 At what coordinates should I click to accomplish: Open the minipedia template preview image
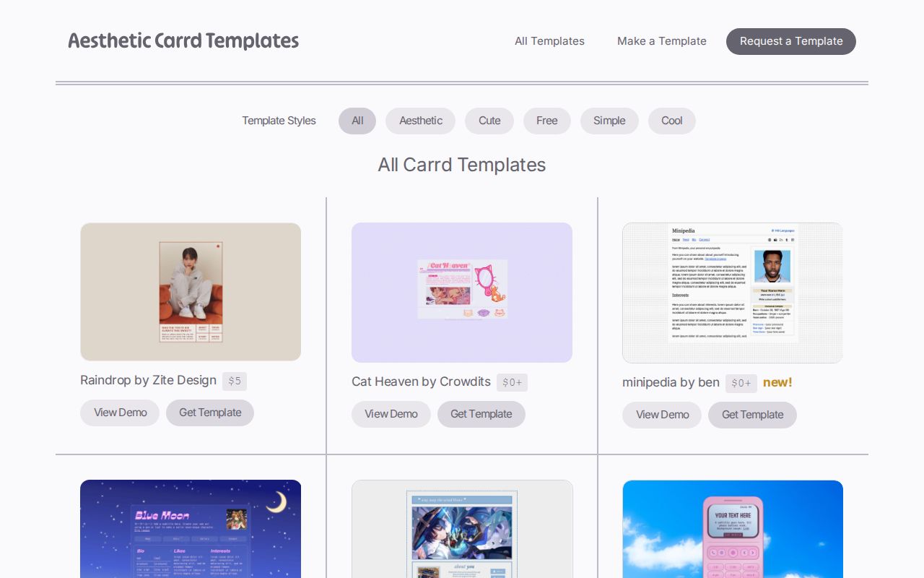[x=733, y=293]
